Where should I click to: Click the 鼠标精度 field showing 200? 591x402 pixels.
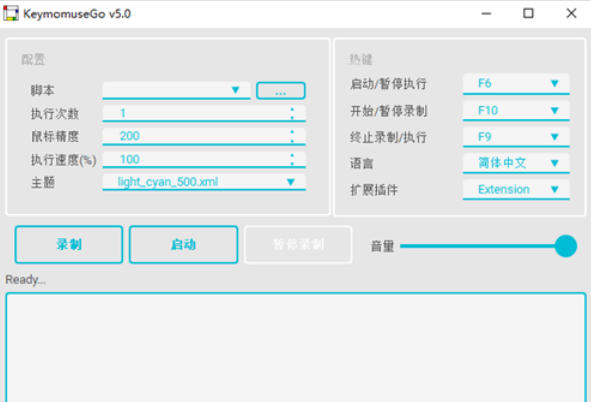click(x=204, y=136)
